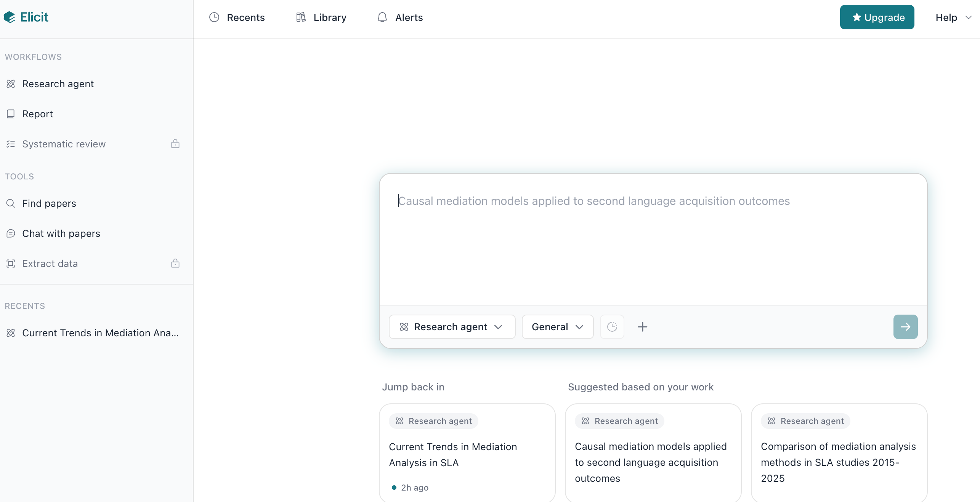This screenshot has width=980, height=502.
Task: Click the clock history icon in composer
Action: [x=612, y=327]
